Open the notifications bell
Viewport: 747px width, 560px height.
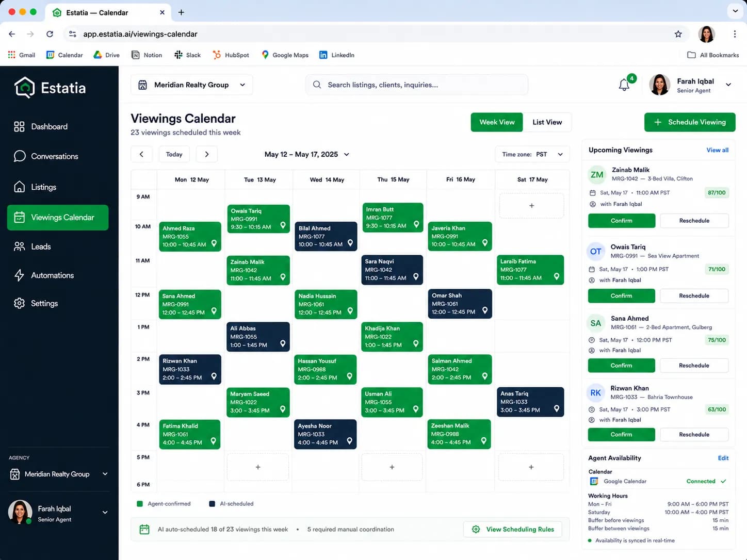tap(624, 85)
